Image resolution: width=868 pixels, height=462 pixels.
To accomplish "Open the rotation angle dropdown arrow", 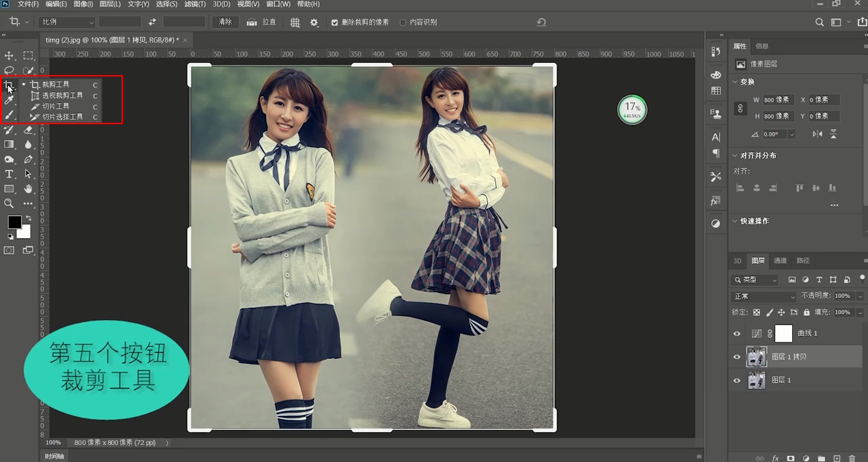I will [790, 134].
